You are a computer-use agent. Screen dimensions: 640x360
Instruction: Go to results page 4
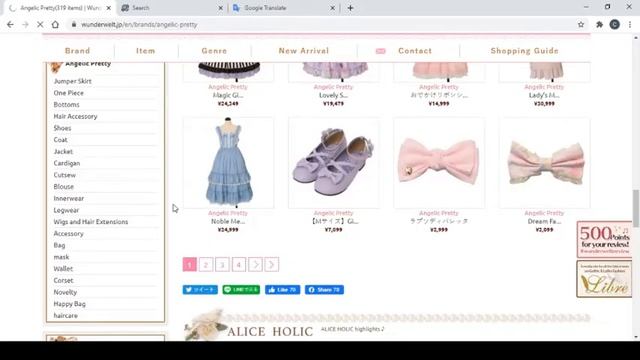click(x=239, y=264)
